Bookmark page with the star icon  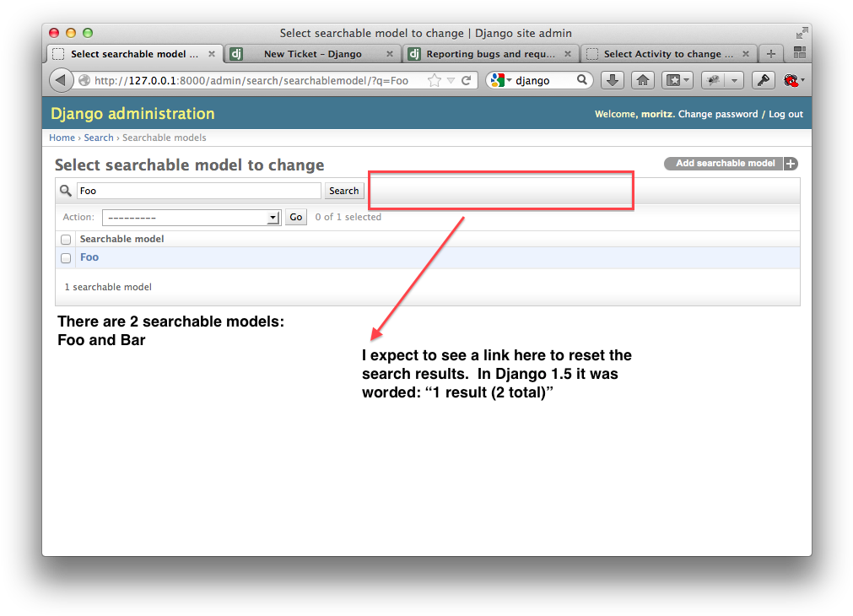[435, 80]
